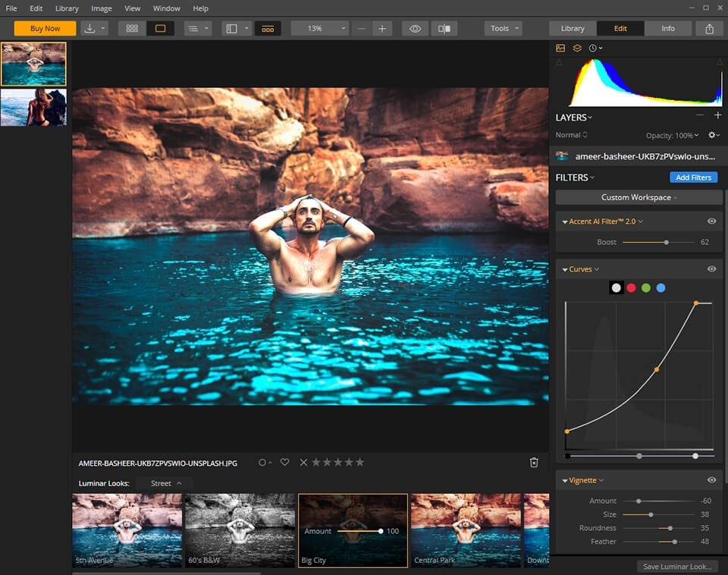Switch to the Edit tab
Viewport: 728px width, 575px height.
coord(620,28)
